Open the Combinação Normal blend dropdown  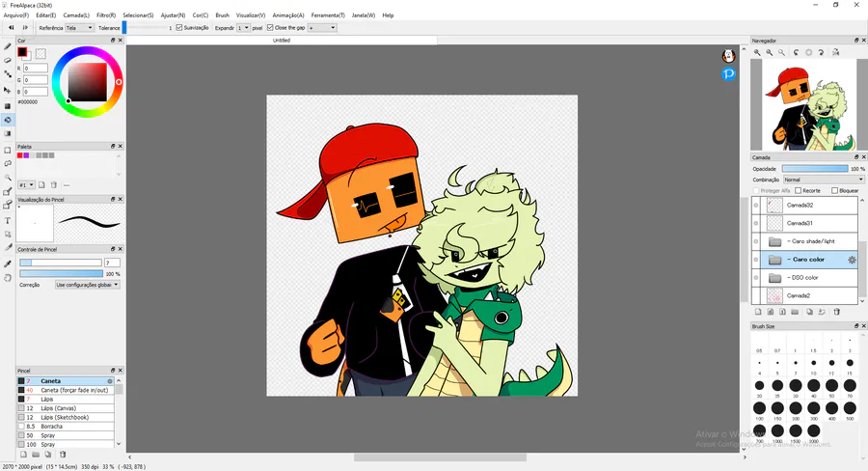pyautogui.click(x=824, y=180)
